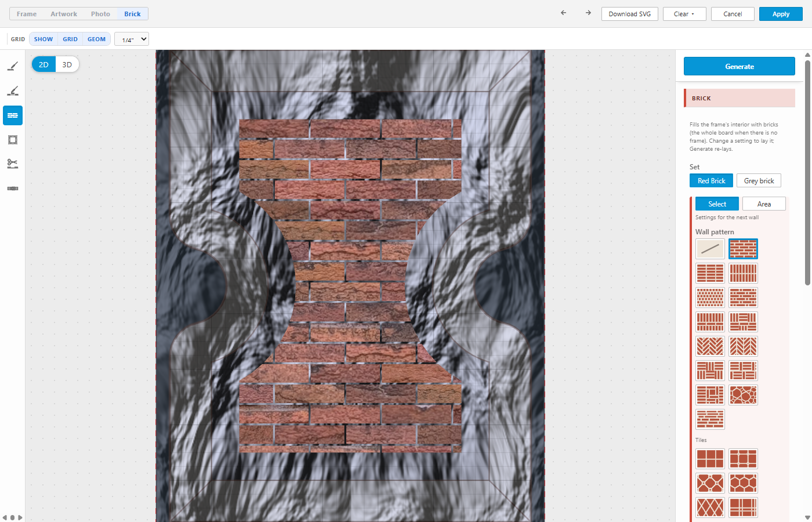812x522 pixels.
Task: Open the 1/4" grid size dropdown
Action: (x=132, y=39)
